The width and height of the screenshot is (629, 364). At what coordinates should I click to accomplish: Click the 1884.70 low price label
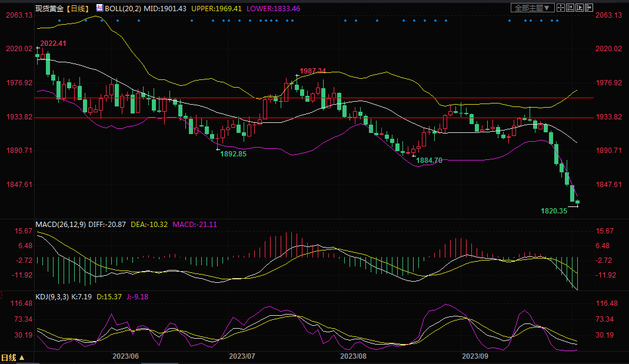point(429,160)
